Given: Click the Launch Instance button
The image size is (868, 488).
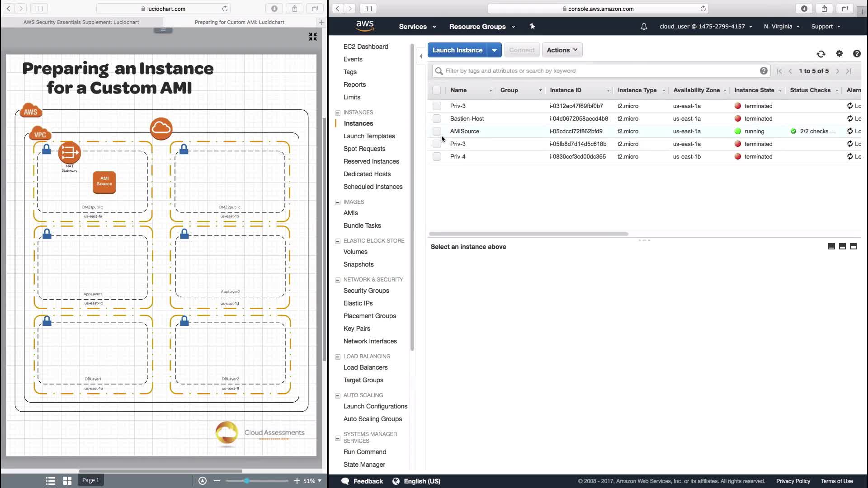Looking at the screenshot, I should pos(457,50).
